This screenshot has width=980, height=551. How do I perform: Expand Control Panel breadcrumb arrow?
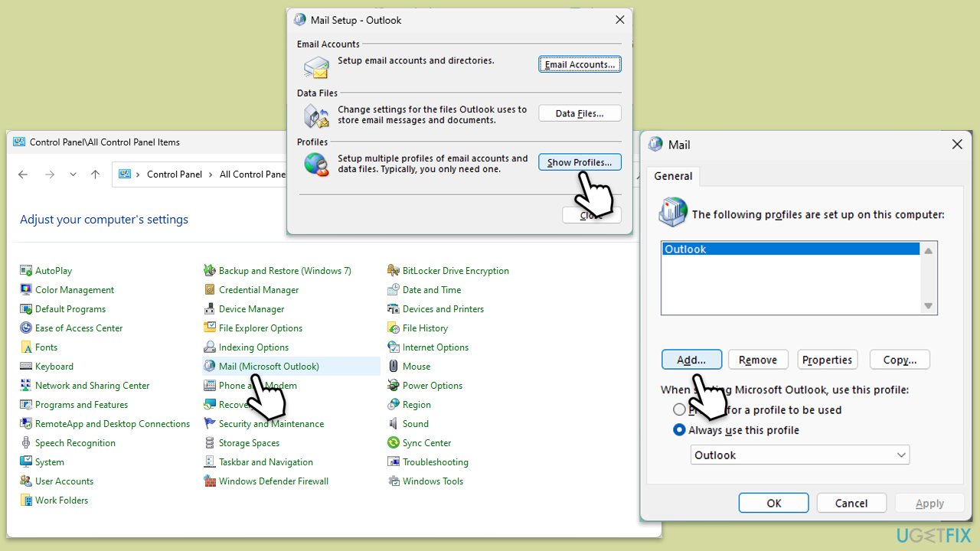[211, 174]
